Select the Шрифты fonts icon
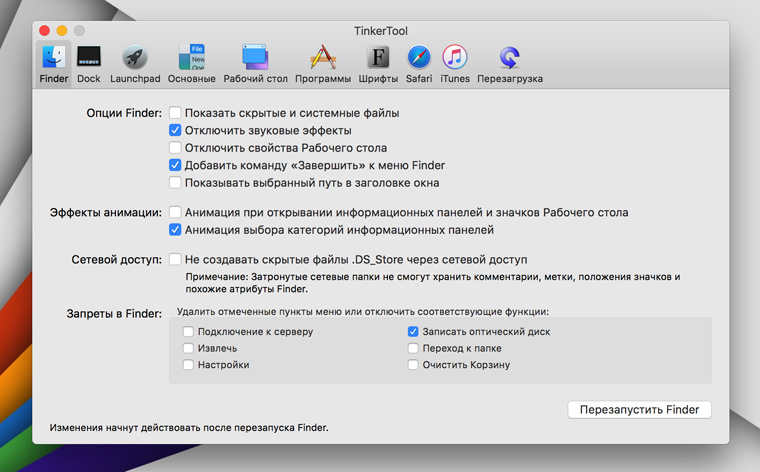760x472 pixels. (x=379, y=58)
